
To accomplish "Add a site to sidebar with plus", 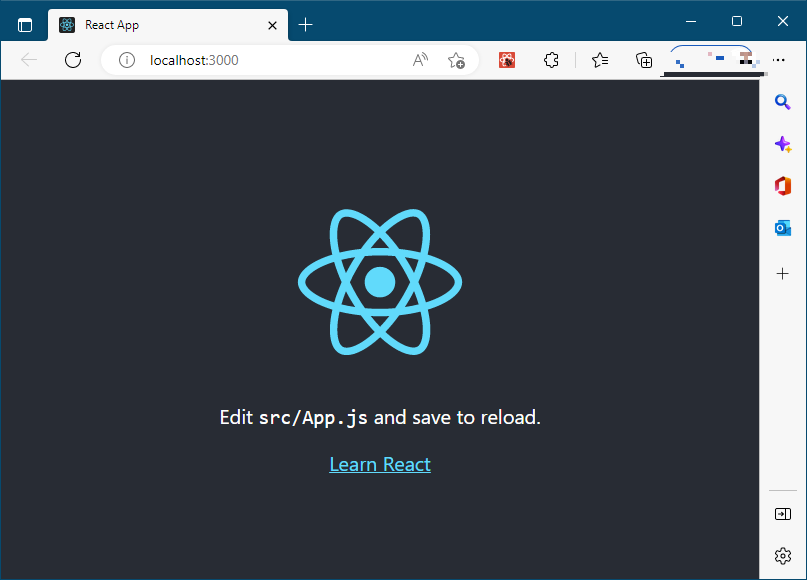I will (x=782, y=273).
